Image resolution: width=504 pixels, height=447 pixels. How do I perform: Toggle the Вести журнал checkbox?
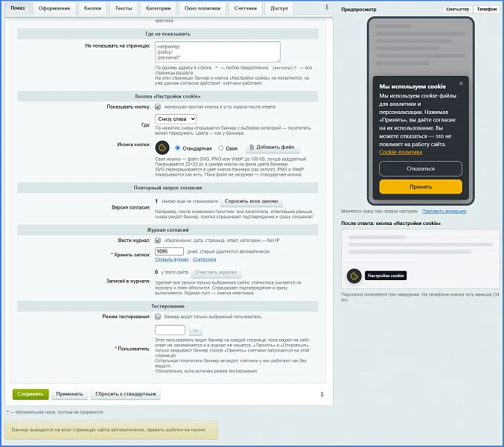tap(158, 240)
